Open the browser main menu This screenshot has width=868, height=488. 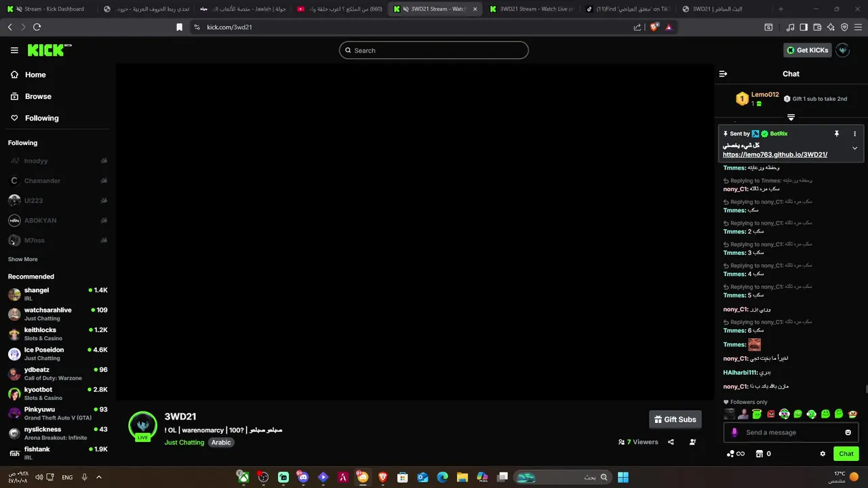(859, 27)
